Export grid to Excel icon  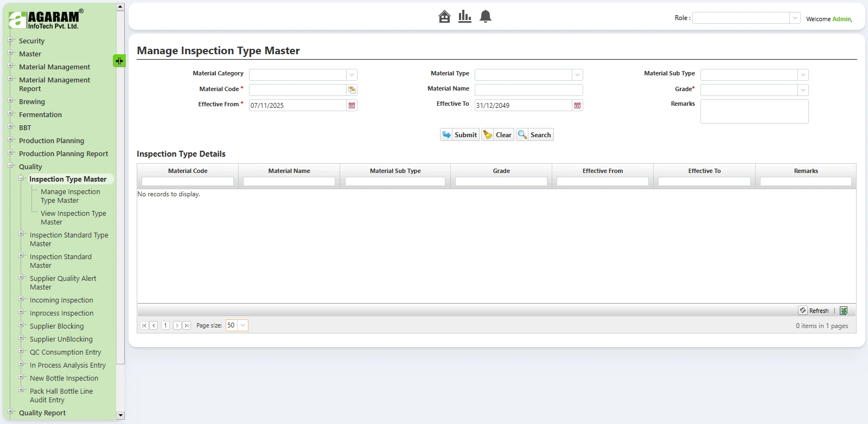point(844,311)
